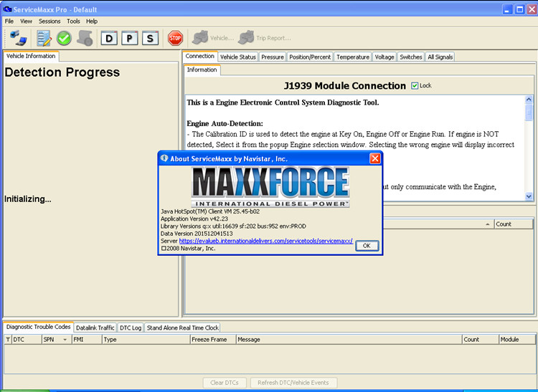Switch to the Voltage tab
The image size is (538, 392).
[x=384, y=57]
